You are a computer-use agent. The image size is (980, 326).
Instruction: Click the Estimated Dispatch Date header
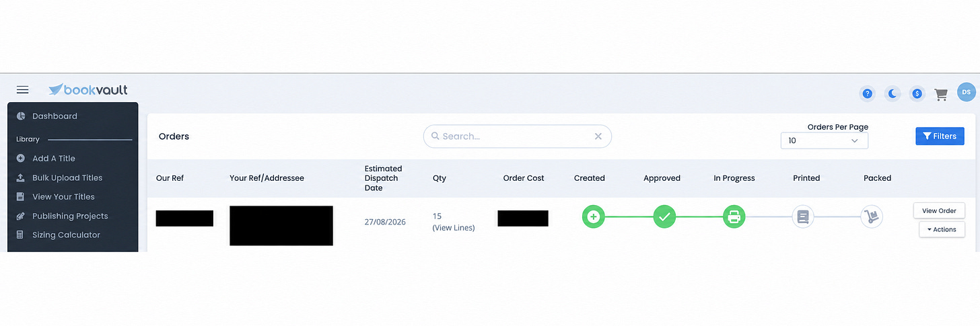tap(384, 178)
